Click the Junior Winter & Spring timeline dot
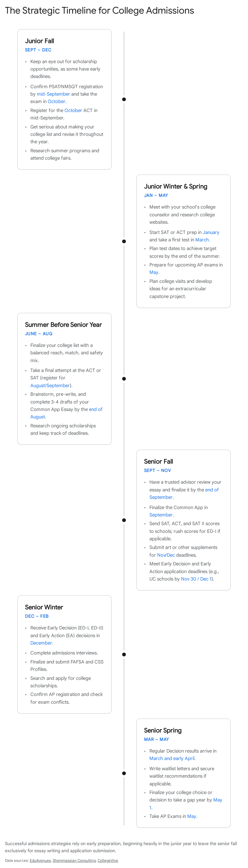The image size is (248, 868). pos(124,241)
